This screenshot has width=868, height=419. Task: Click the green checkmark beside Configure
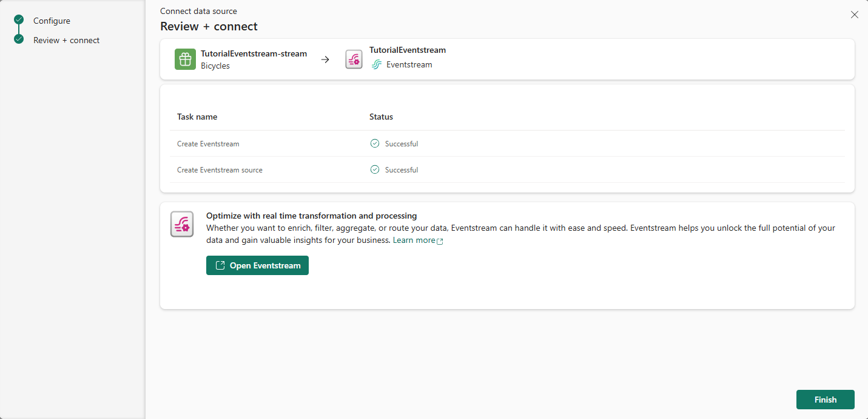pyautogui.click(x=18, y=20)
